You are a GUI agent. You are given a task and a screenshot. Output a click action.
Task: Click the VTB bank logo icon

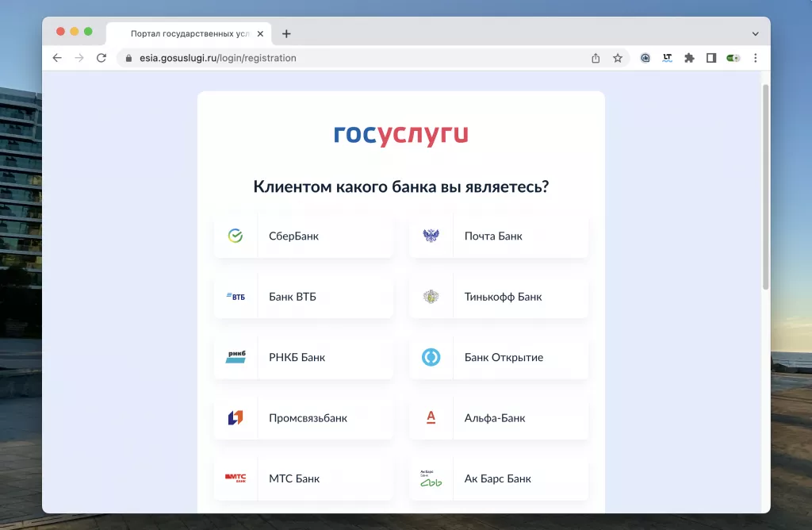(x=236, y=296)
